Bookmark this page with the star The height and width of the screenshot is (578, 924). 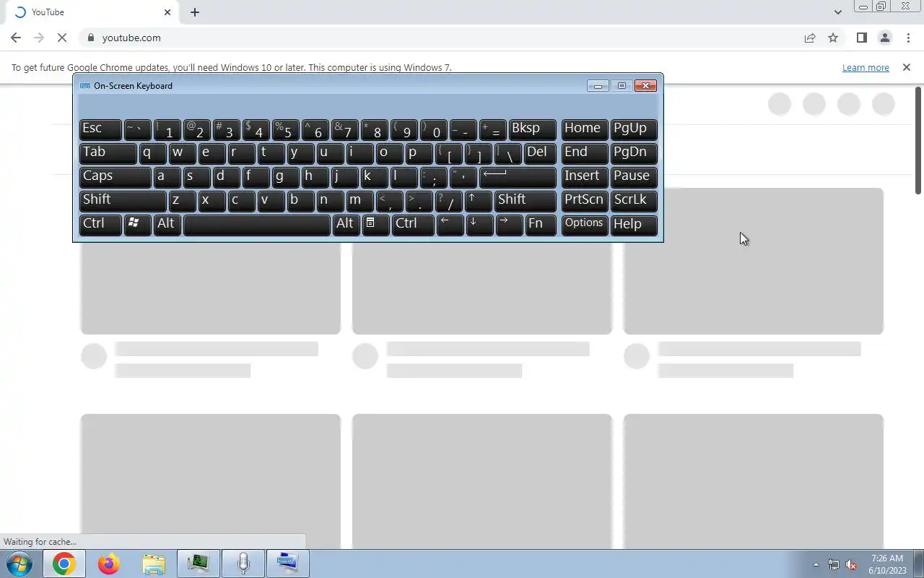[x=833, y=38]
